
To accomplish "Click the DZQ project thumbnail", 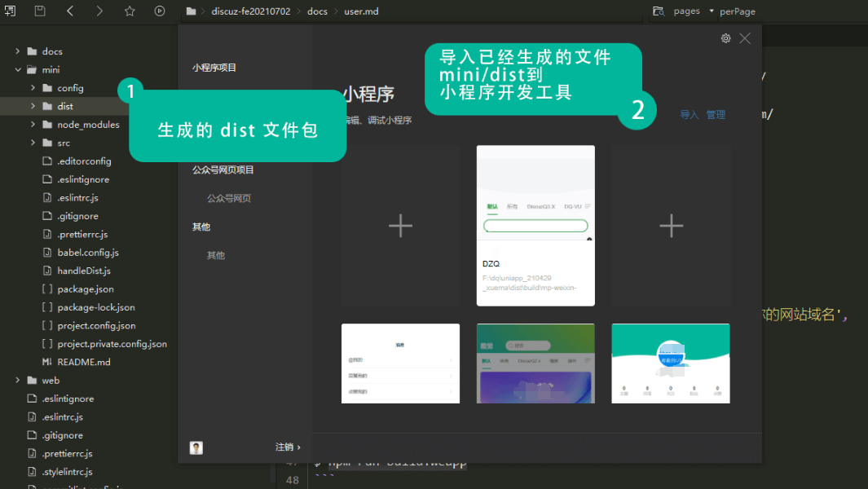I will click(x=535, y=224).
